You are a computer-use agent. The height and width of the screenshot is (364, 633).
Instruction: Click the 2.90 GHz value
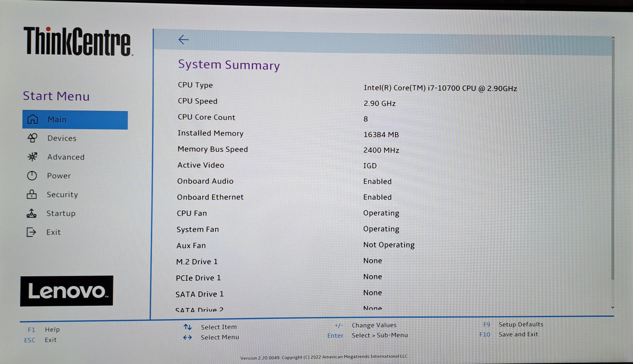click(x=380, y=103)
